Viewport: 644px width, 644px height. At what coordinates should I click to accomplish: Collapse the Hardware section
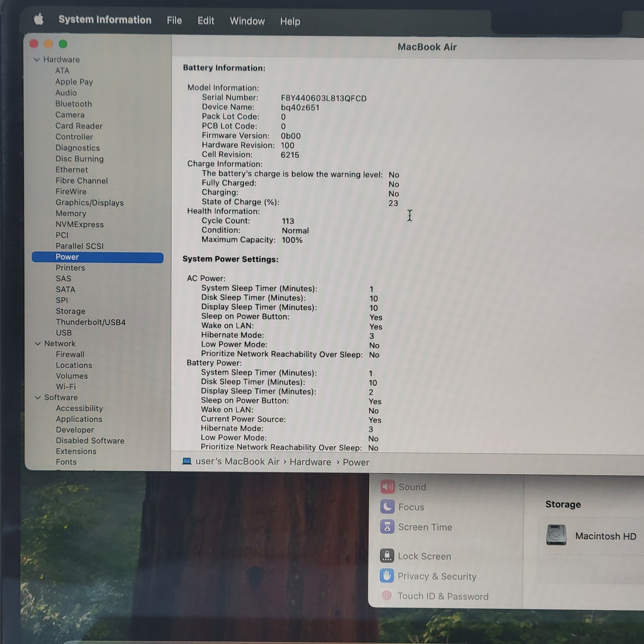pos(37,59)
